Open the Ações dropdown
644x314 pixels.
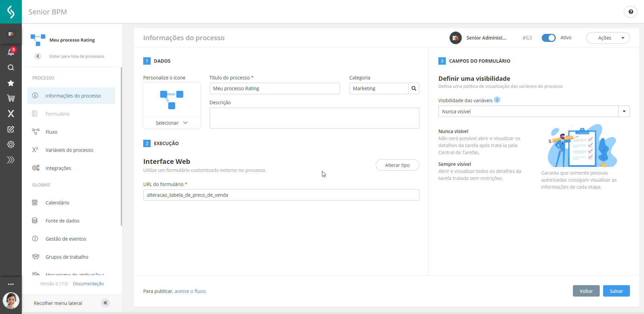coord(608,38)
